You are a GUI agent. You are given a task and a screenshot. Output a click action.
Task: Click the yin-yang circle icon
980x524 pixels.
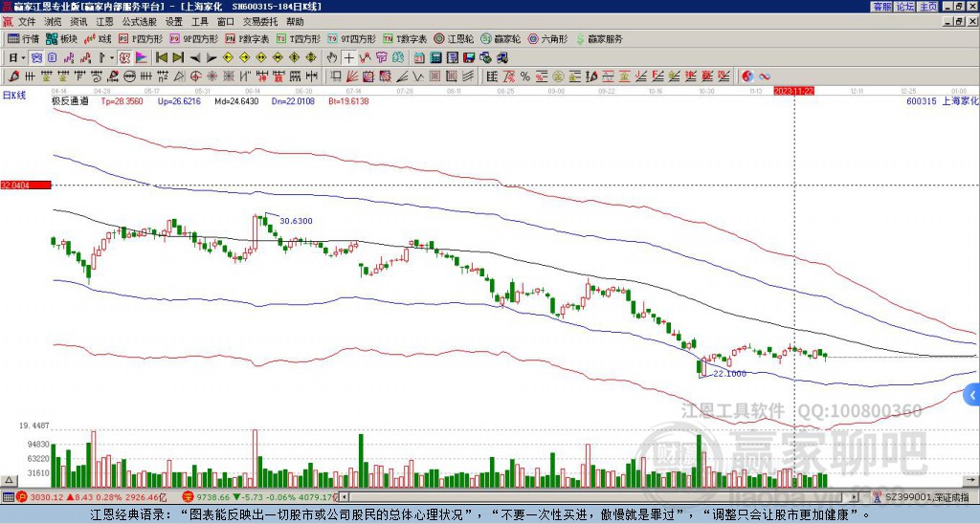pyautogui.click(x=747, y=76)
